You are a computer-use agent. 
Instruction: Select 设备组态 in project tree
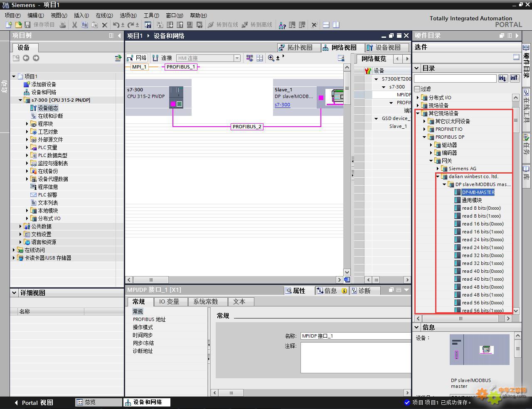point(48,108)
